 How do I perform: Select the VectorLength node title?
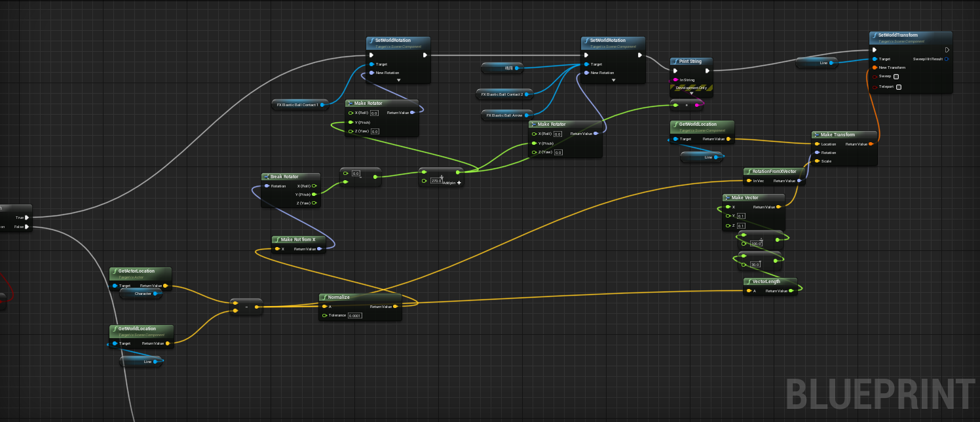[766, 282]
